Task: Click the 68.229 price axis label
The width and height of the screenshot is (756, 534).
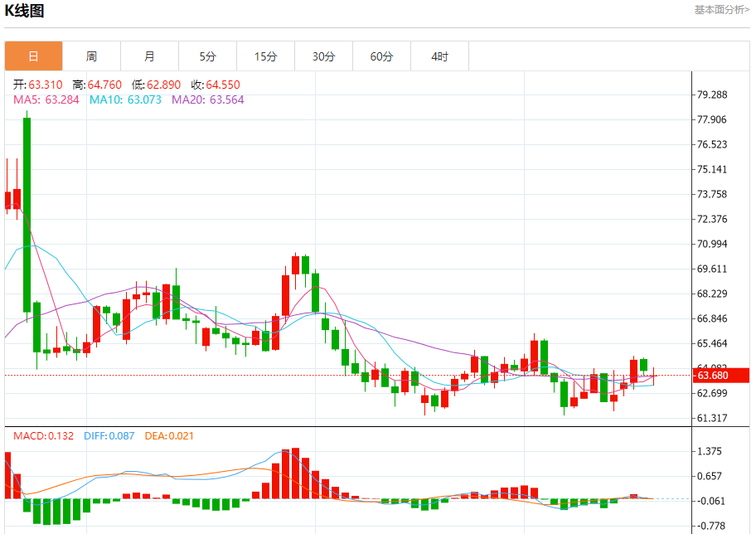Action: (x=712, y=294)
